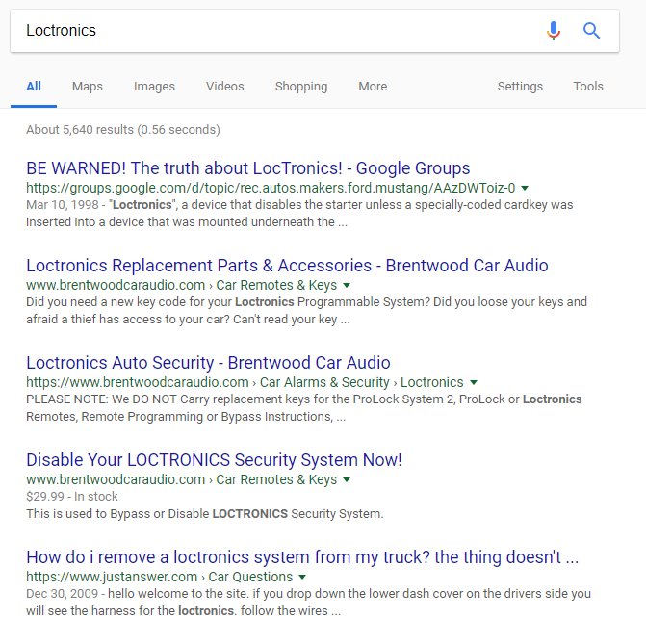
Task: Expand dropdown arrow beside Replacement Parts result URL
Action: pyautogui.click(x=347, y=285)
